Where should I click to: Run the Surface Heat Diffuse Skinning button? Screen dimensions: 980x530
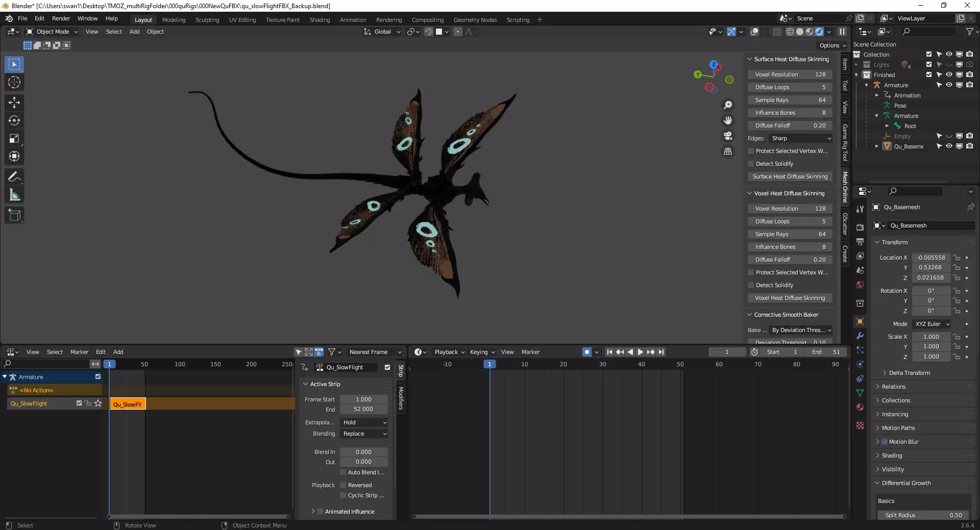coord(790,176)
